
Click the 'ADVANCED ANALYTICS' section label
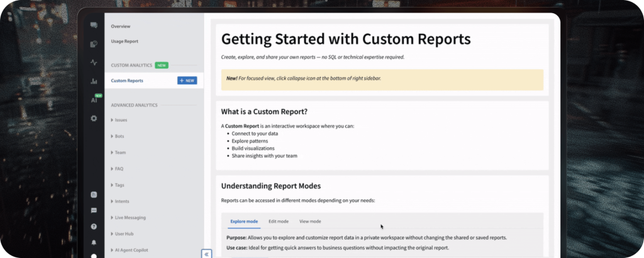click(x=134, y=105)
